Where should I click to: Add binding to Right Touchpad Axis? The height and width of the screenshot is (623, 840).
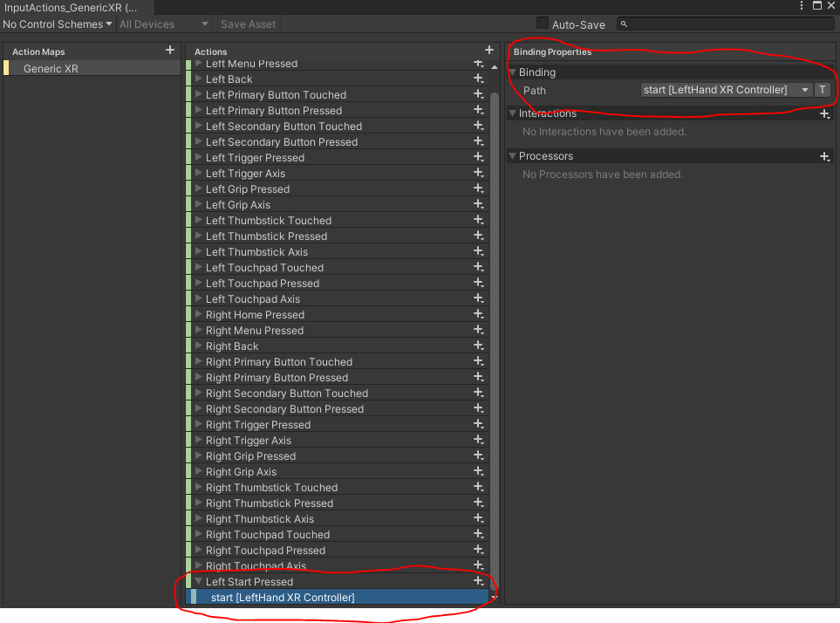(x=478, y=565)
